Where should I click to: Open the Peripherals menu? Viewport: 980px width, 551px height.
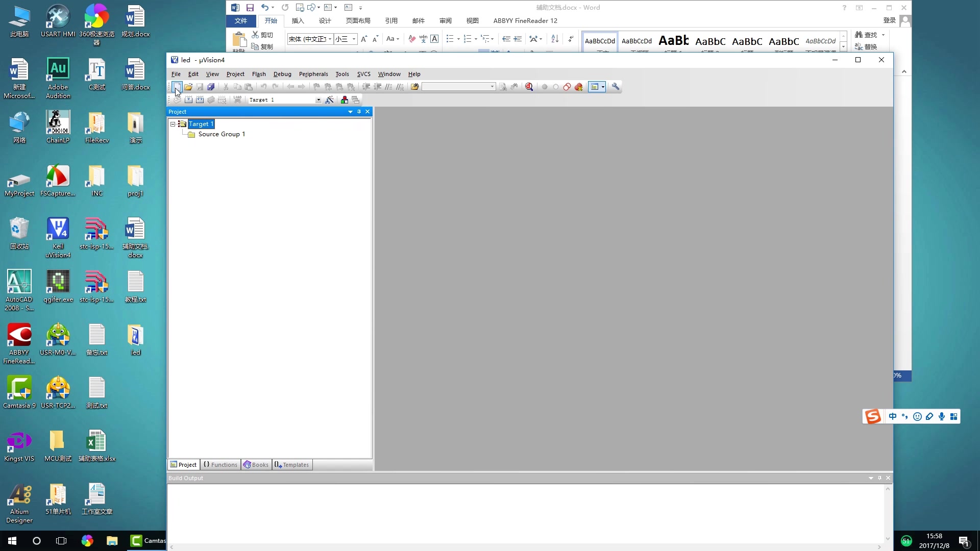pyautogui.click(x=313, y=74)
